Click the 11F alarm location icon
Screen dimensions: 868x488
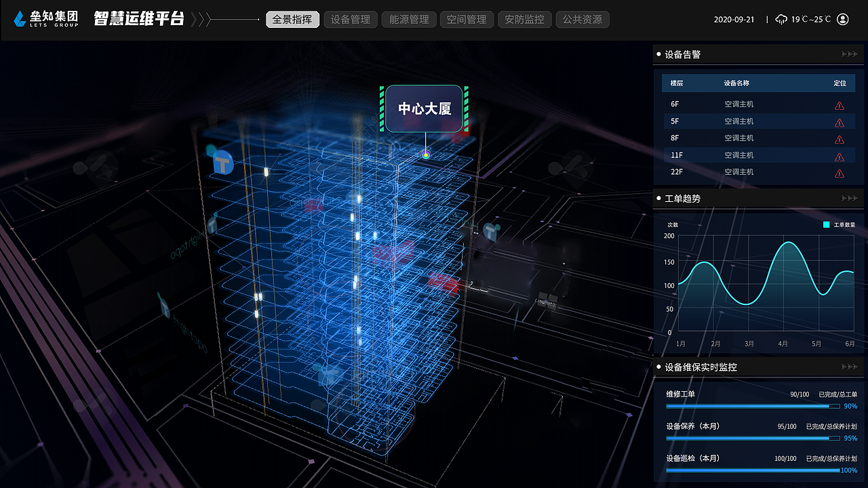pos(840,155)
